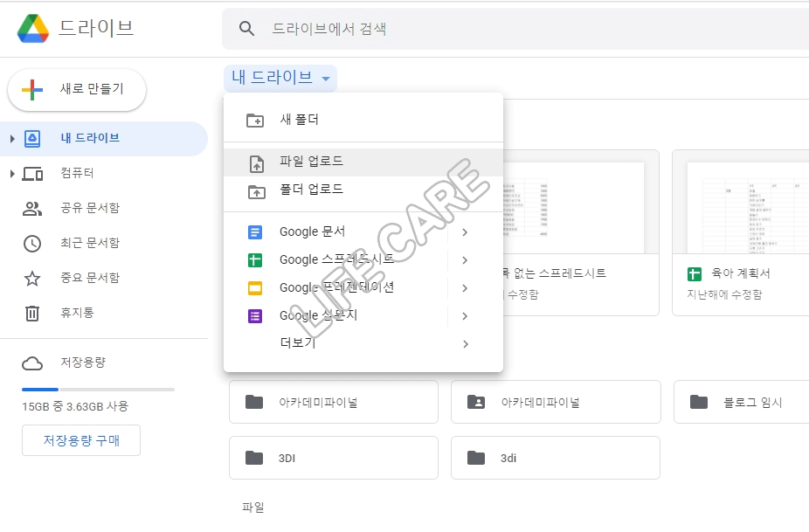
Task: Open the first 아카데미파이널 folder
Action: coord(334,402)
